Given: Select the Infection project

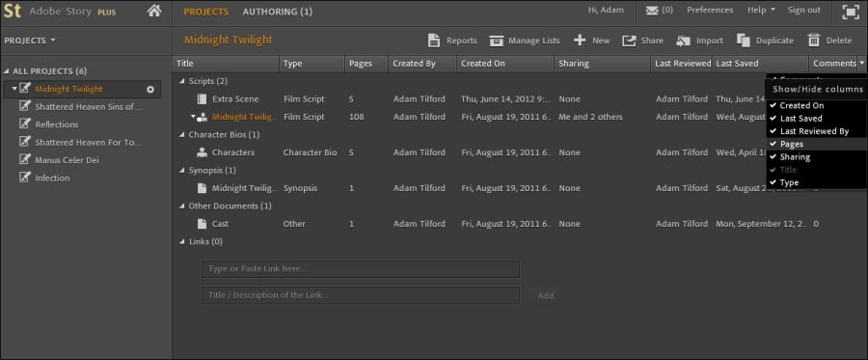Looking at the screenshot, I should coord(53,178).
